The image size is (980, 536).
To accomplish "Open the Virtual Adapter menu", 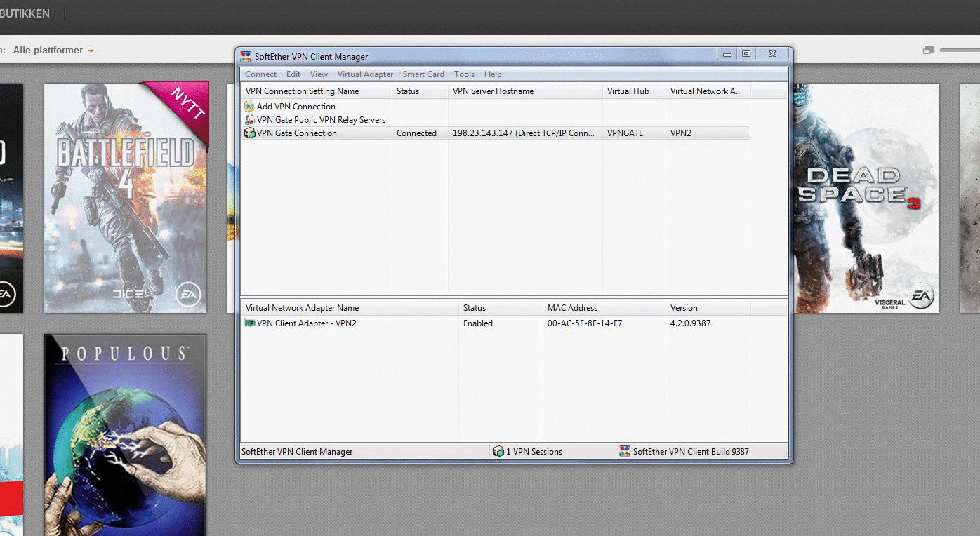I will [365, 74].
